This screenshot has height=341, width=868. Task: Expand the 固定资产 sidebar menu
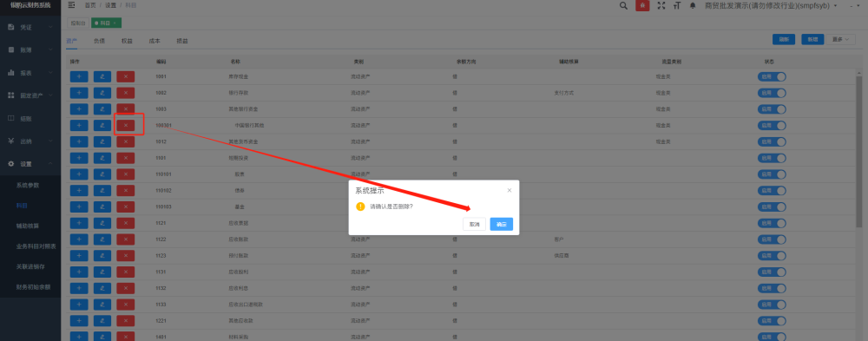[x=30, y=95]
